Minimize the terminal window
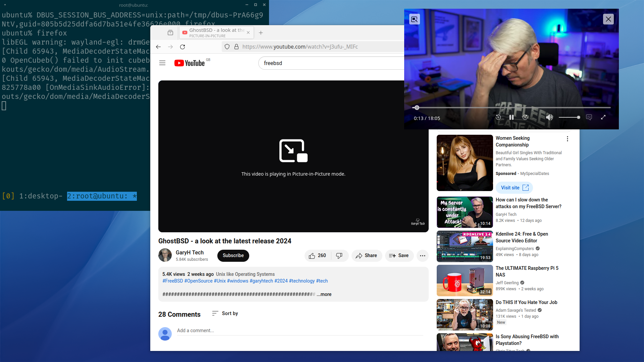The image size is (644, 362). (x=247, y=5)
